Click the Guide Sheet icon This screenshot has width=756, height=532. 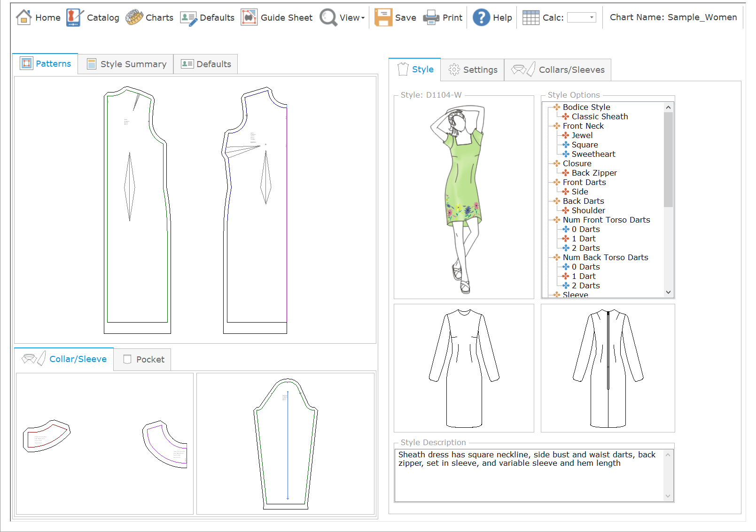249,17
